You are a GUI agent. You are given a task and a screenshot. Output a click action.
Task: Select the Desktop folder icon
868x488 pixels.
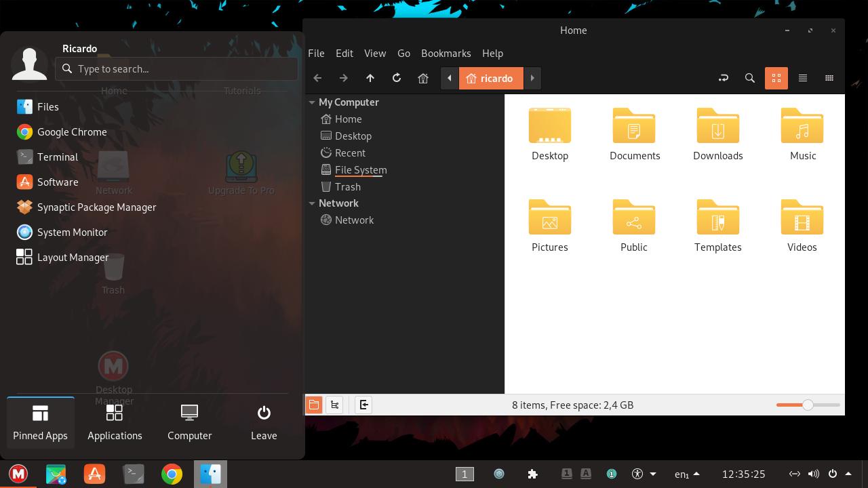click(550, 125)
